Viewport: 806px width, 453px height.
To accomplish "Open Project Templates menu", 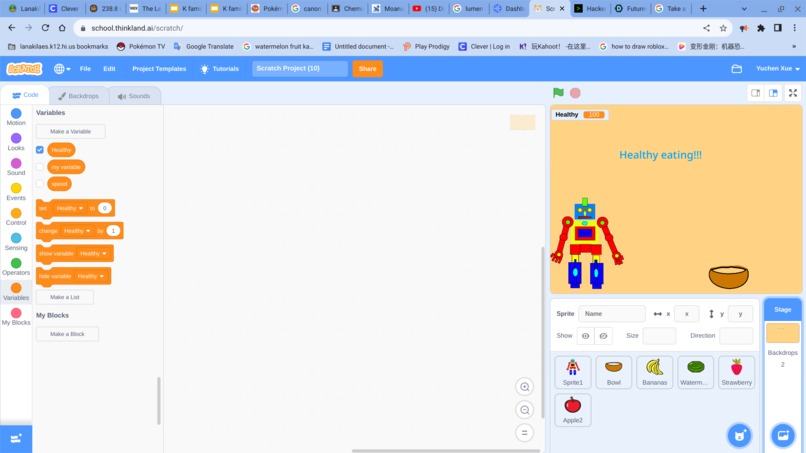I will pos(159,68).
